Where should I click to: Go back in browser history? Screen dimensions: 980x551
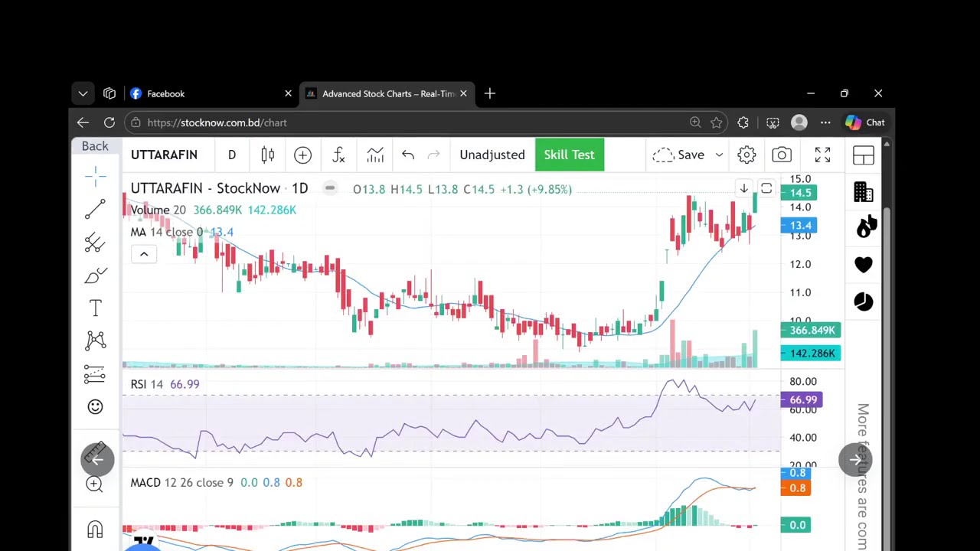(83, 122)
